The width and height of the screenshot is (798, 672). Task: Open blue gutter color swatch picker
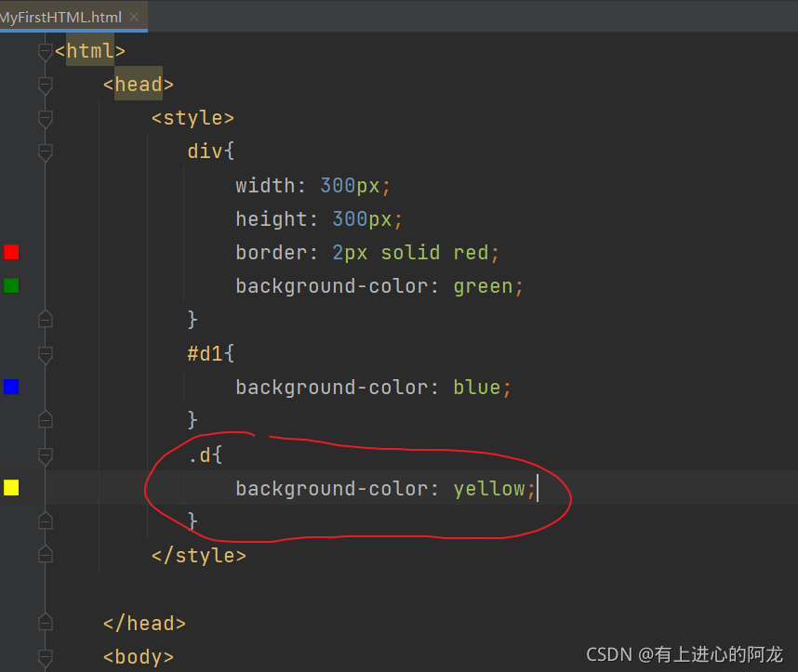click(11, 388)
